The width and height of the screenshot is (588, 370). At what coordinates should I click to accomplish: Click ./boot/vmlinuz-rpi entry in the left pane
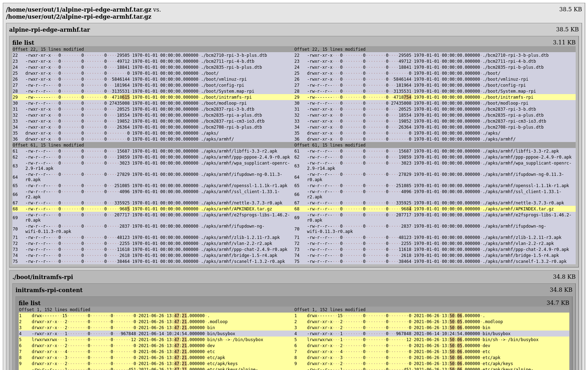click(x=224, y=79)
